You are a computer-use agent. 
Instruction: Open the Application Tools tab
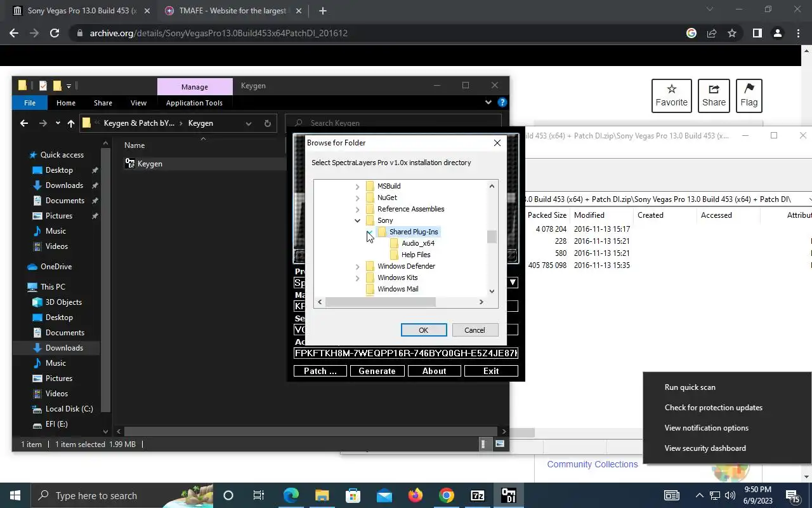click(x=194, y=103)
